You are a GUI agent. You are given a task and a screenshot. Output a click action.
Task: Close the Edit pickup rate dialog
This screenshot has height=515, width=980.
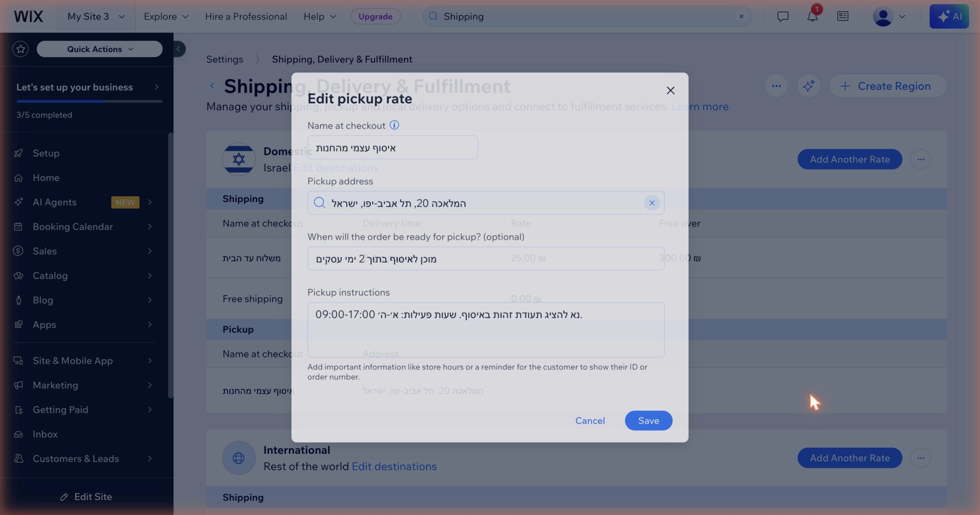(670, 90)
